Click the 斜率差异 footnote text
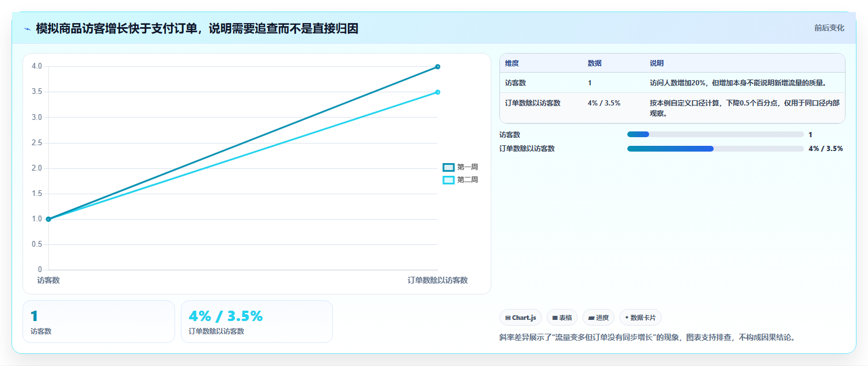Screen dimensions: 868x366 point(647,337)
